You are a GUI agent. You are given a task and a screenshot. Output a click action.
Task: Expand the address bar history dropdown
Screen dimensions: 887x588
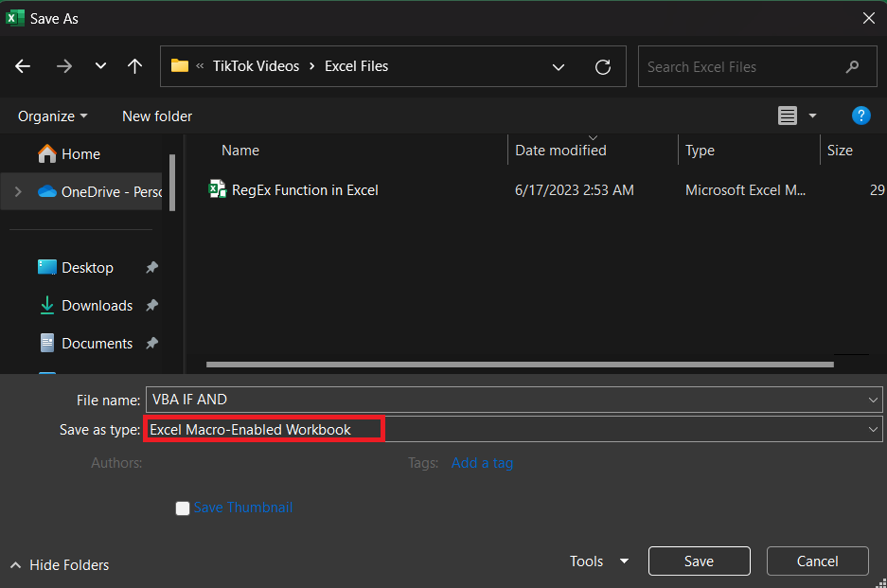pyautogui.click(x=559, y=67)
